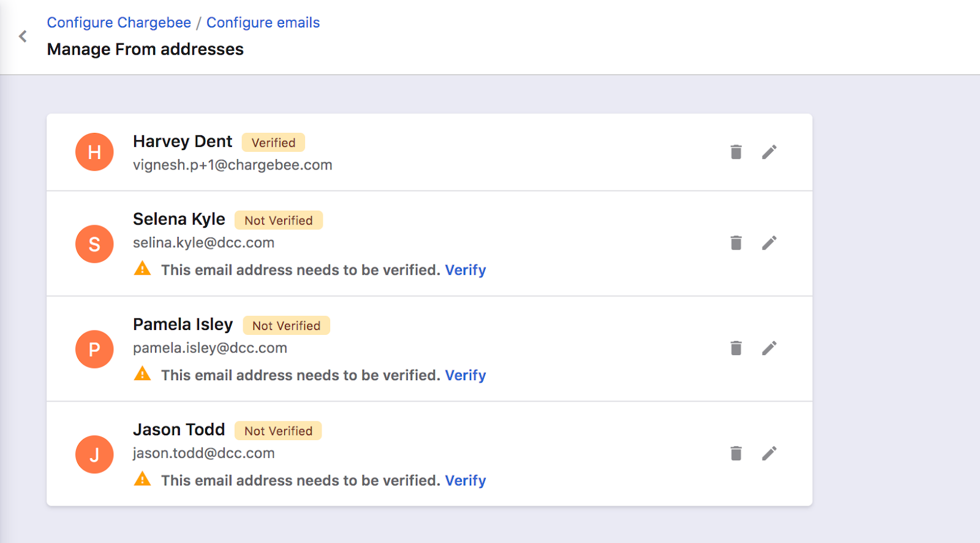Click Pamela Isley's P avatar
The width and height of the screenshot is (980, 543).
pos(94,349)
